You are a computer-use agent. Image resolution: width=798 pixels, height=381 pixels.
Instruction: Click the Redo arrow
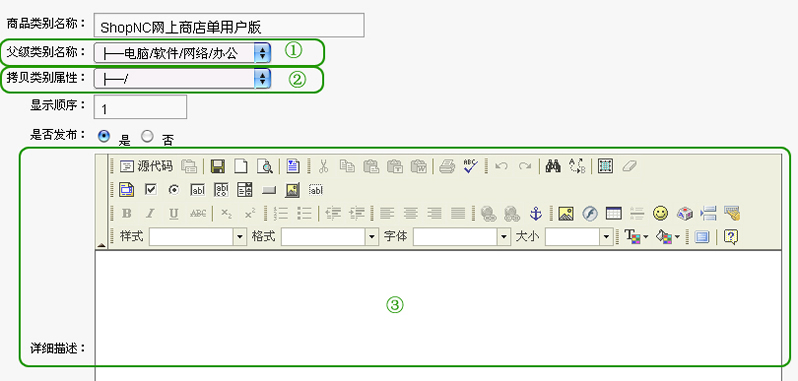[x=525, y=166]
